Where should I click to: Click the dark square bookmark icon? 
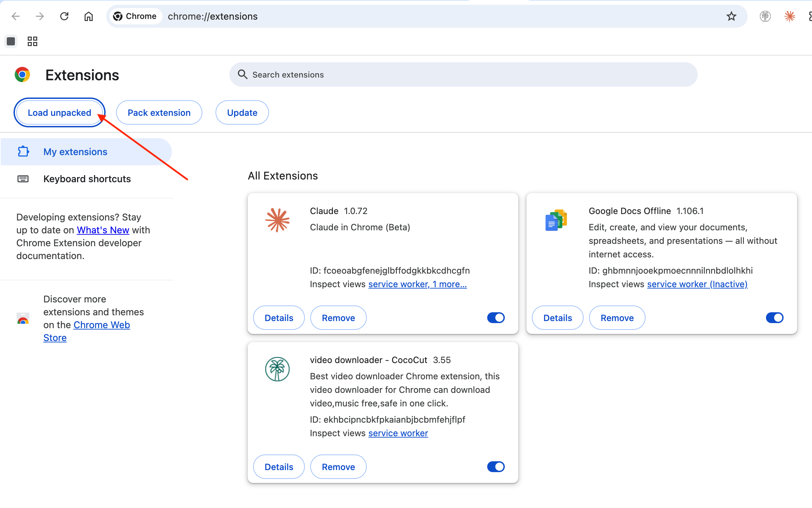(11, 41)
